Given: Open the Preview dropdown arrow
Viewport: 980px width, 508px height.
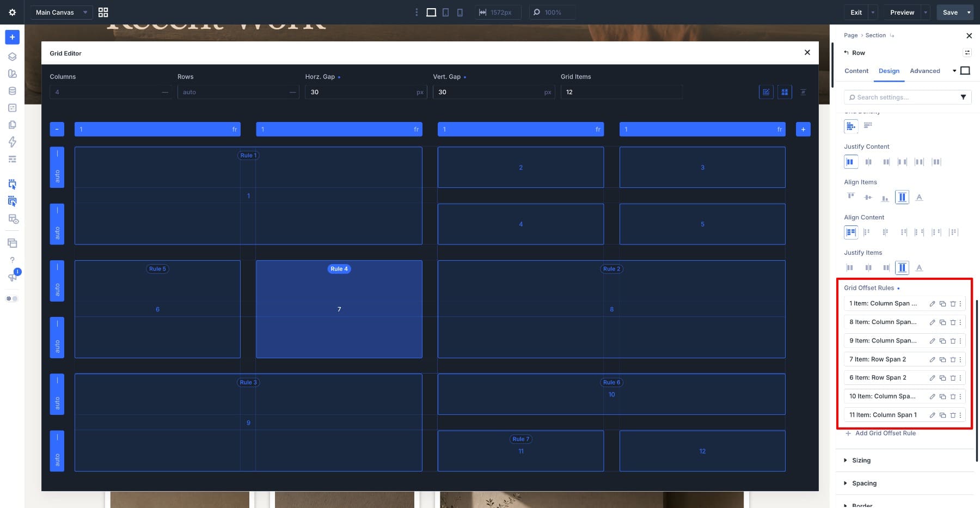Looking at the screenshot, I should coord(926,12).
